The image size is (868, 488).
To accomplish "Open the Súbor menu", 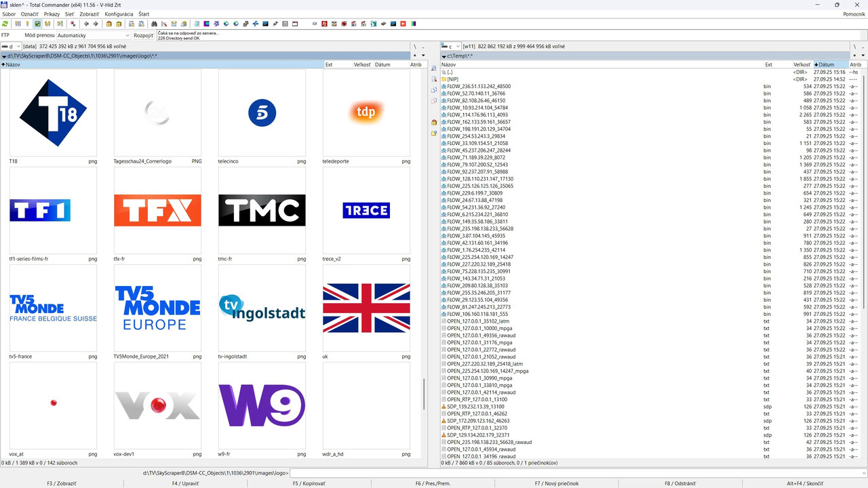I will coord(9,14).
